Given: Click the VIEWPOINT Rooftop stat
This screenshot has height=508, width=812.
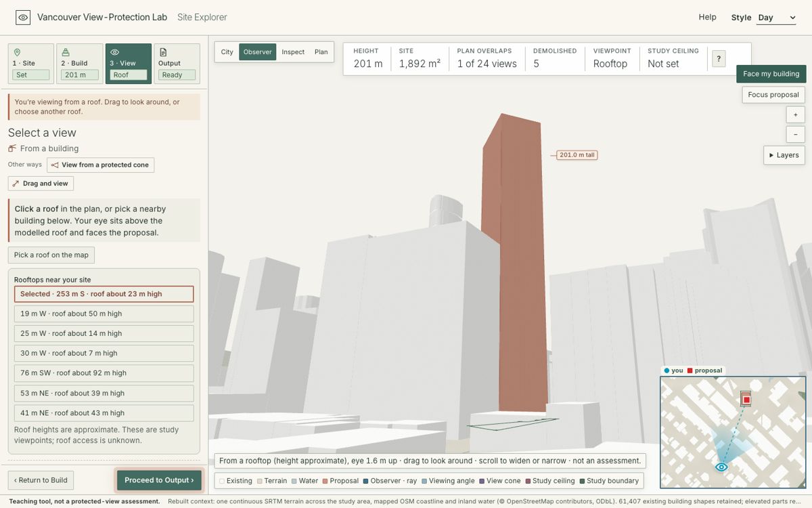Looking at the screenshot, I should click(613, 59).
